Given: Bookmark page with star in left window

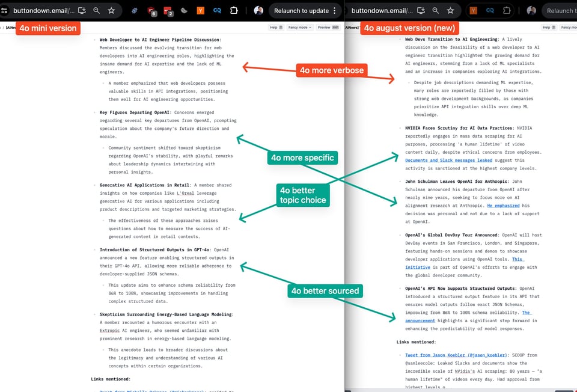Looking at the screenshot, I should click(x=111, y=10).
